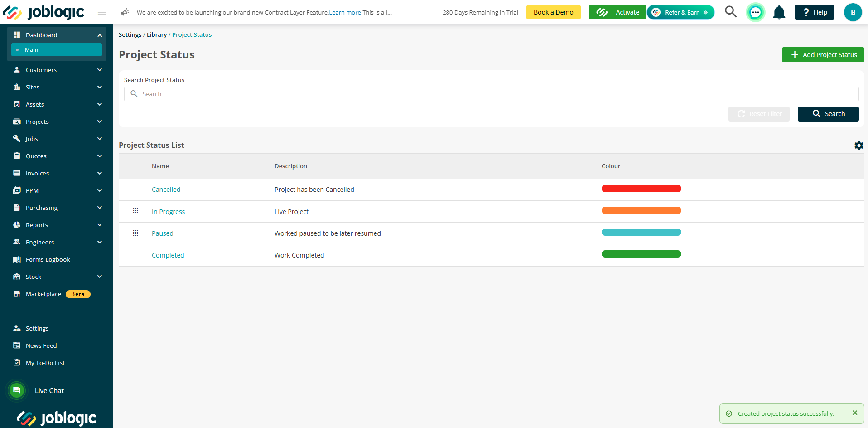Expand the Purchasing menu chevron
This screenshot has height=428, width=868.
pyautogui.click(x=100, y=208)
